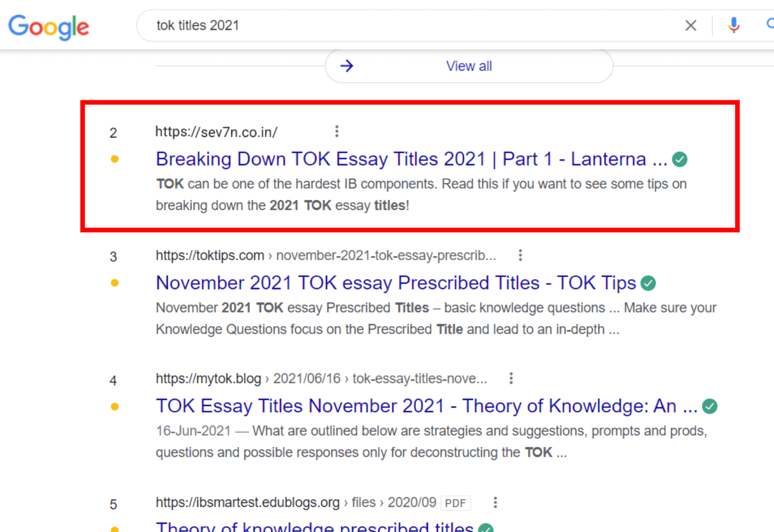Click green verified checkmark next to Lanterna result
This screenshot has width=774, height=532.
tap(680, 159)
